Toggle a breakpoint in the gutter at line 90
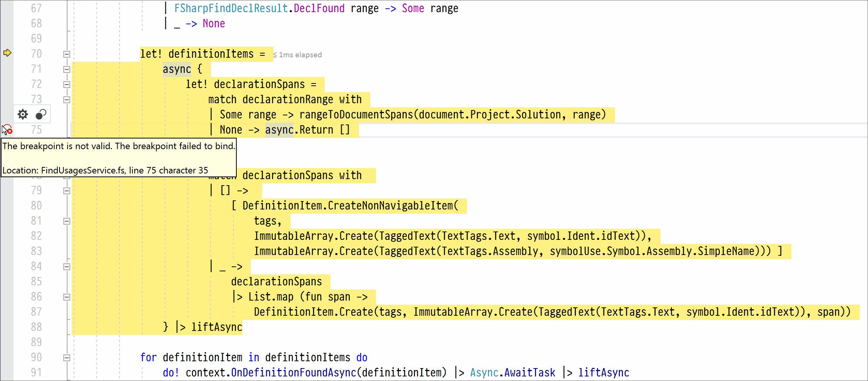The width and height of the screenshot is (868, 381). (x=7, y=357)
